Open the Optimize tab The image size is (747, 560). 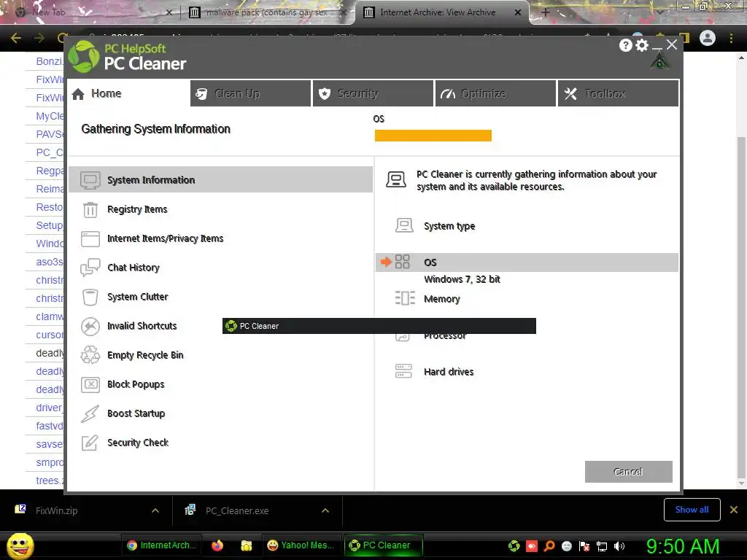[x=495, y=93]
